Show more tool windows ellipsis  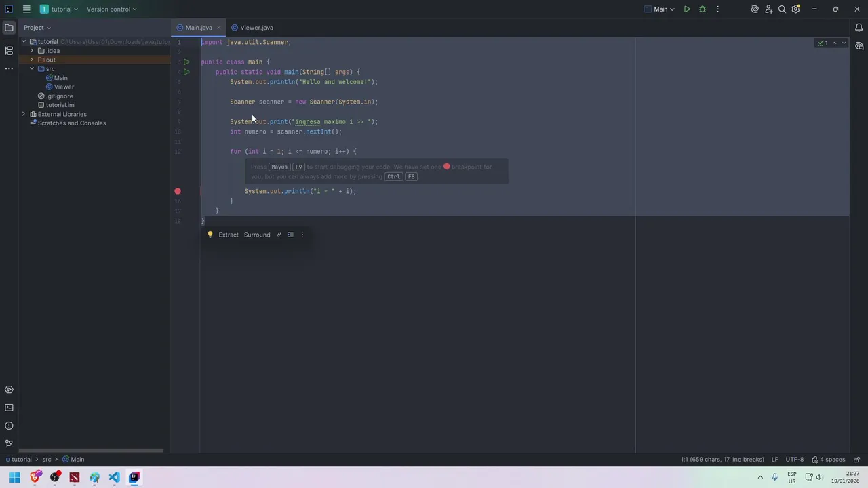[x=9, y=68]
